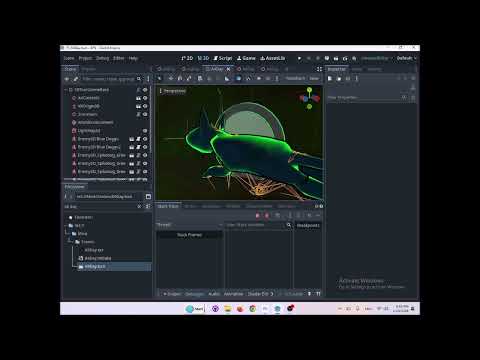Open the viewport View menu
Viewport: 480px width, 360px height.
314,78
